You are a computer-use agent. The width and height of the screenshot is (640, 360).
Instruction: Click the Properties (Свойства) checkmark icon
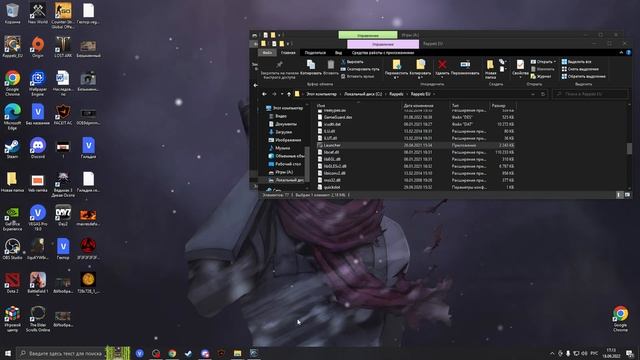pos(520,64)
